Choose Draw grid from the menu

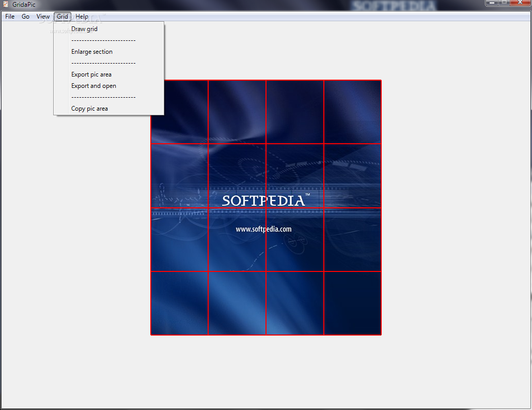(108, 29)
